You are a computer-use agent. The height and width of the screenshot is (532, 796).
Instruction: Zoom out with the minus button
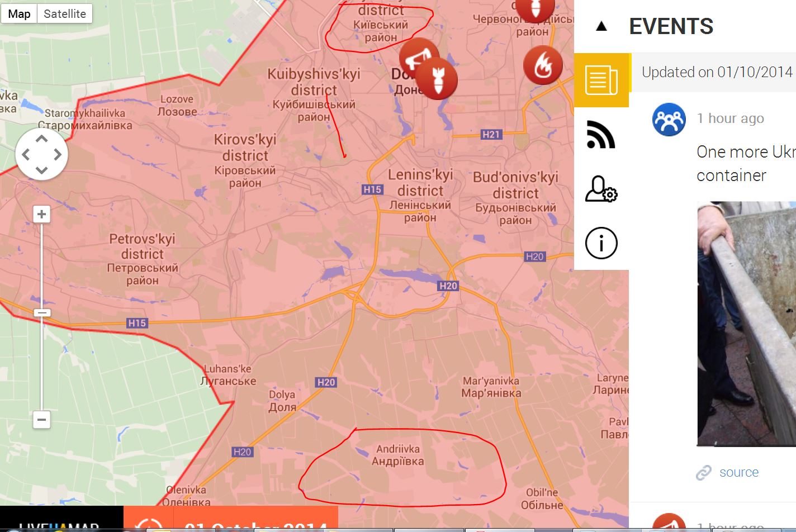42,419
